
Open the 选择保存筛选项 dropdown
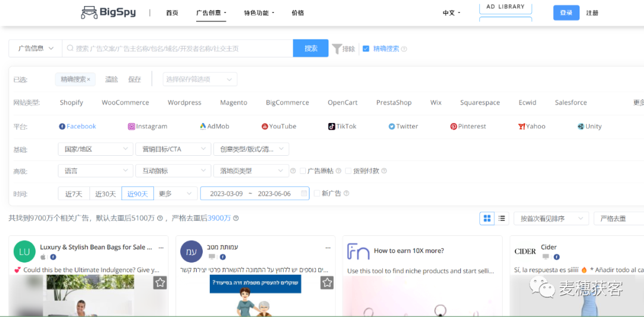point(200,79)
